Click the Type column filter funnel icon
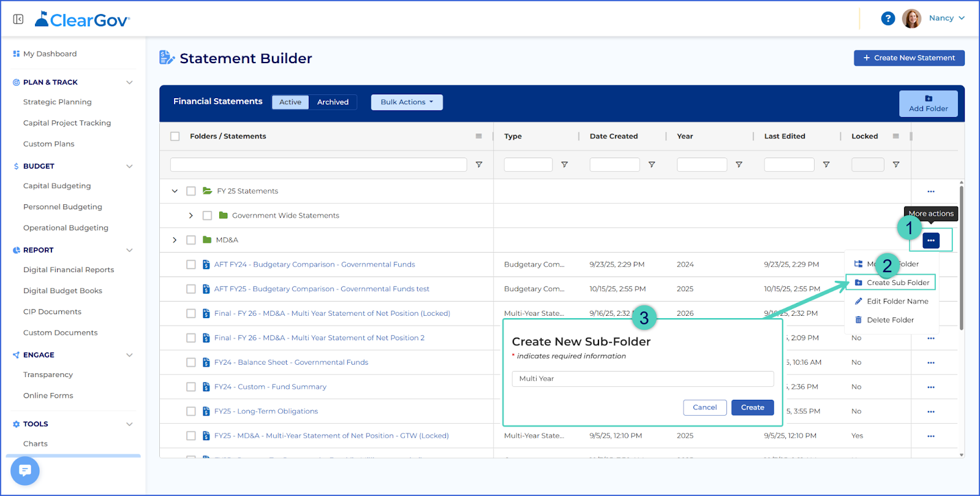980x496 pixels. coord(565,164)
